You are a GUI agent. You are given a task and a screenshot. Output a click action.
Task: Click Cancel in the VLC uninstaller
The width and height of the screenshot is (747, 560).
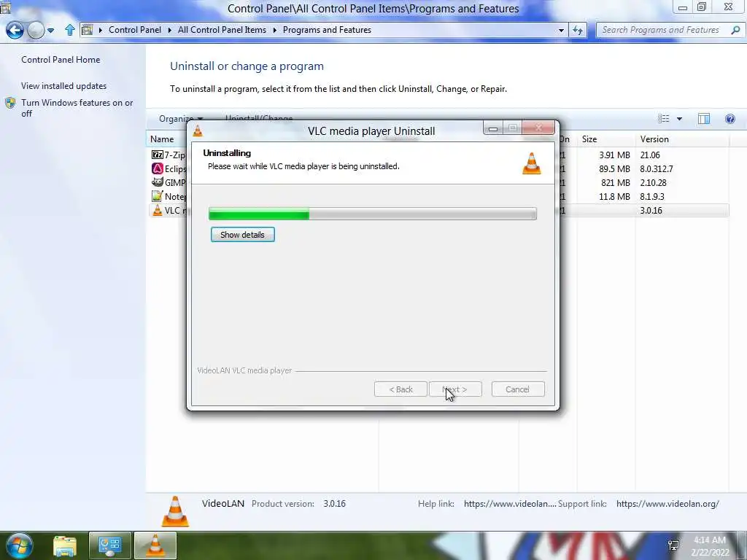click(x=517, y=389)
